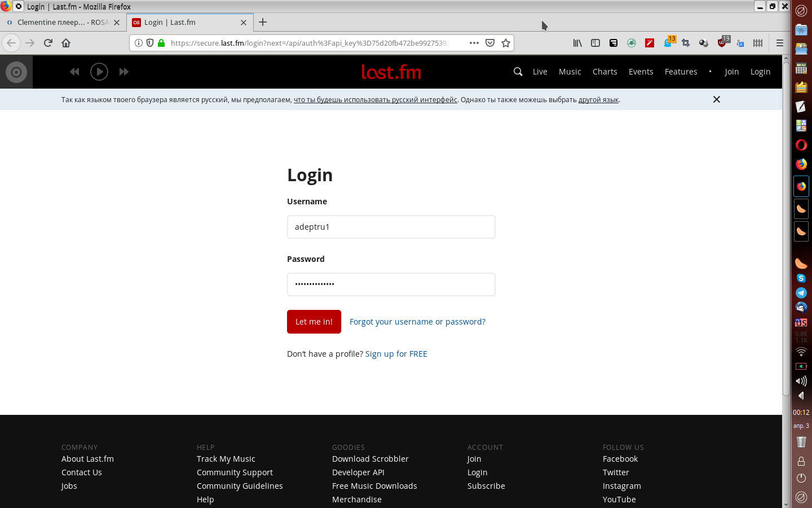Click the Last.fm logo
Viewport: 812px width, 508px height.
point(391,72)
